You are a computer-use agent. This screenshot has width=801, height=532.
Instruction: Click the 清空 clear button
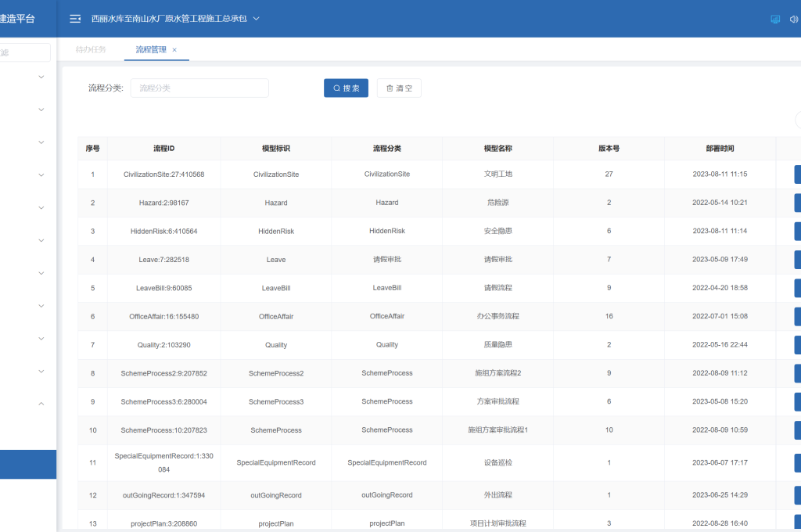[399, 88]
